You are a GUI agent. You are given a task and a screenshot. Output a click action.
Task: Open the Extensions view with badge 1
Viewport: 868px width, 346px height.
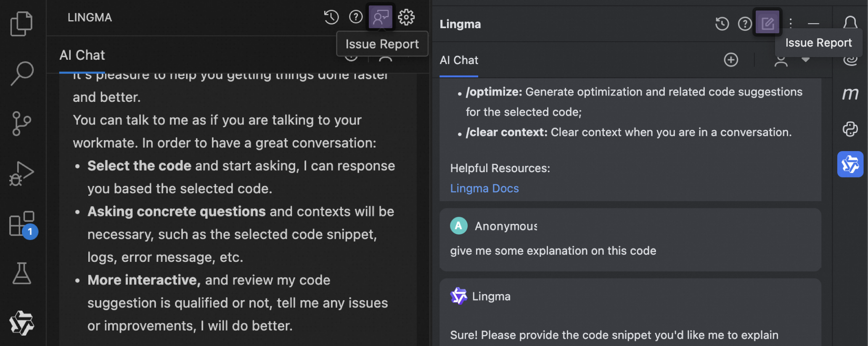click(23, 224)
